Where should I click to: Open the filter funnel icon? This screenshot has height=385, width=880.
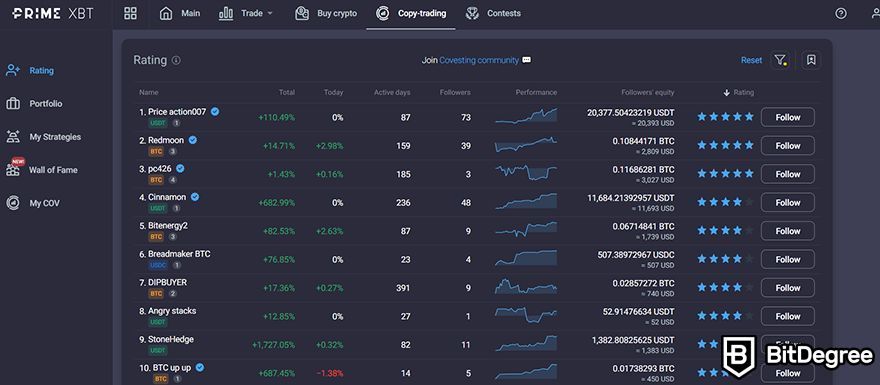pyautogui.click(x=780, y=60)
